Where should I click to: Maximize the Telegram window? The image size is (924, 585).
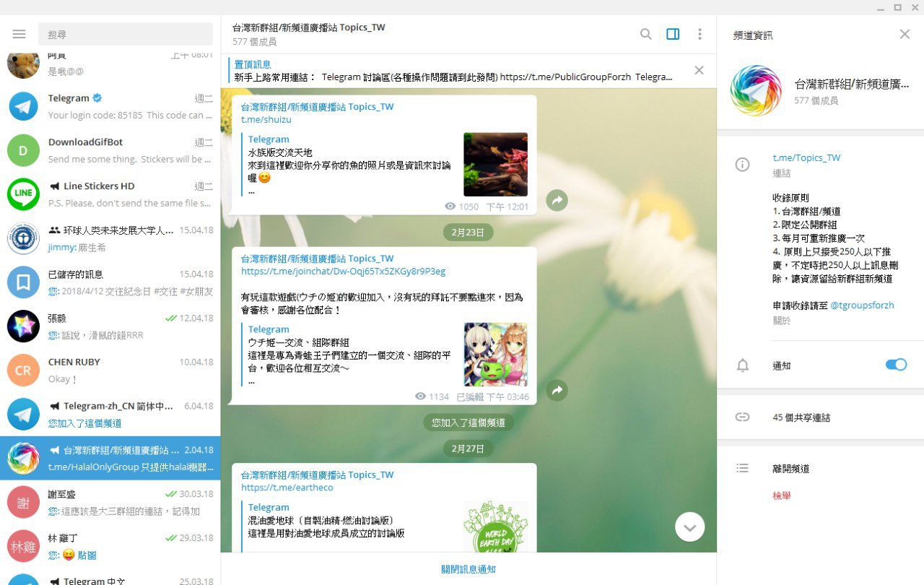tap(898, 7)
